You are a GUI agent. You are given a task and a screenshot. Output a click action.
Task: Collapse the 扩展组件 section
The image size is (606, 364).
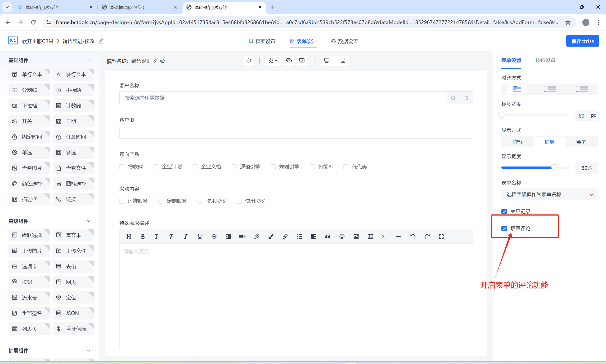89,351
